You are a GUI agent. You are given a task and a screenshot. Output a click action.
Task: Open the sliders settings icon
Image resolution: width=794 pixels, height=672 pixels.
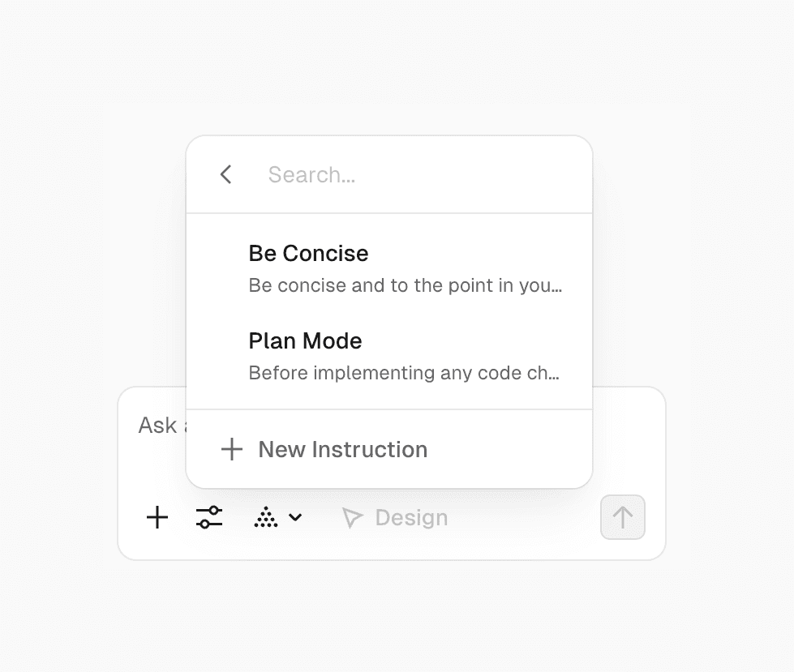pyautogui.click(x=208, y=517)
